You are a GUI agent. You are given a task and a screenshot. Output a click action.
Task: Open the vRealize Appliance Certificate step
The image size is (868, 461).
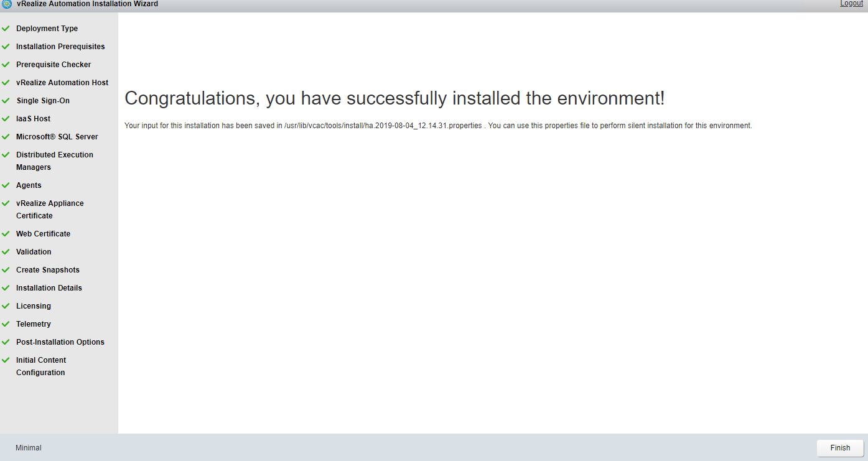[50, 210]
